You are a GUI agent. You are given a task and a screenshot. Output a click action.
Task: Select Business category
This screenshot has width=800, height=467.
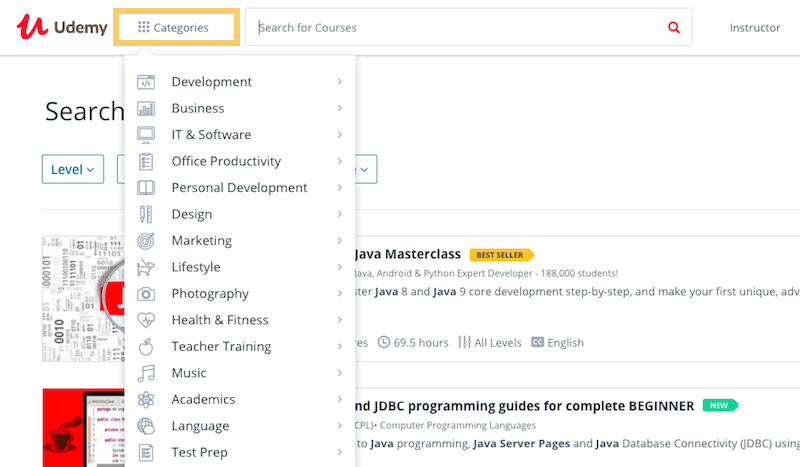(240, 108)
